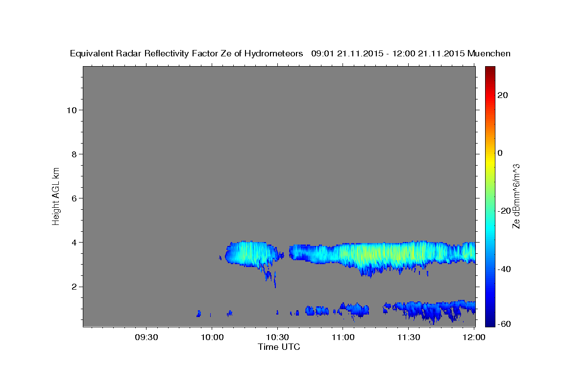Click the '11:30' time tick label
This screenshot has height=392, width=588.
tap(408, 337)
